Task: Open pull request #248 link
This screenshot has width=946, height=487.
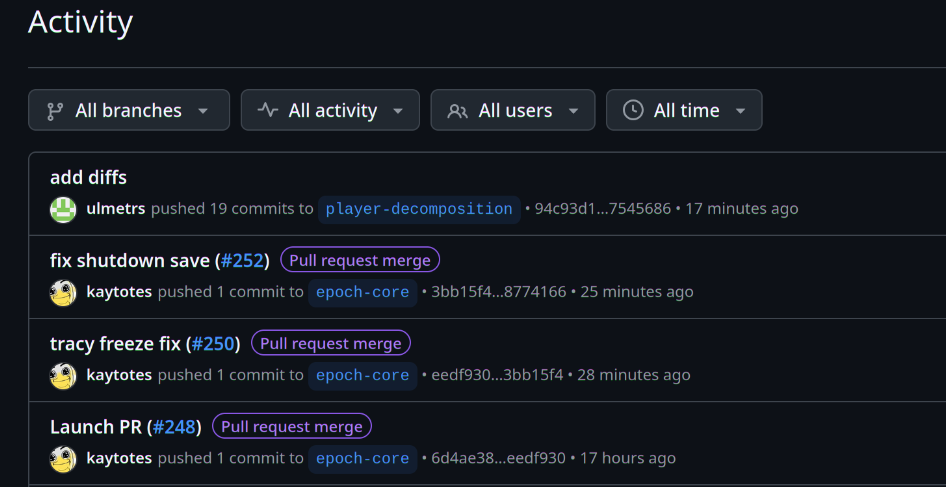Action: click(x=174, y=427)
